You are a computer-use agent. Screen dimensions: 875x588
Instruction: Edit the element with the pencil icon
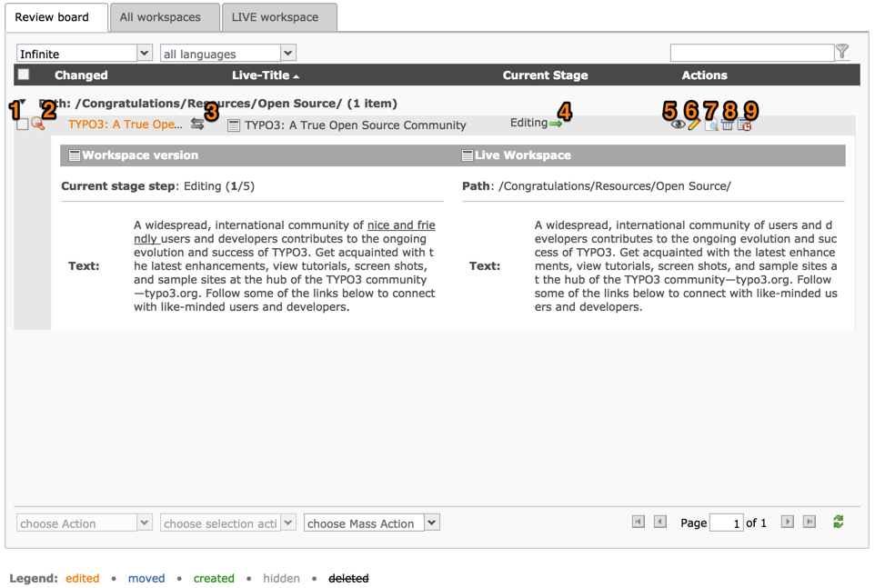(694, 125)
